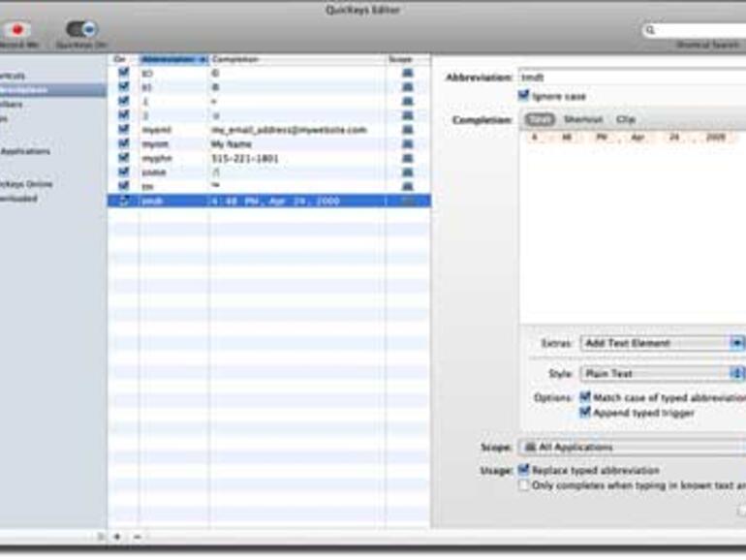This screenshot has height=560, width=746.
Task: Uncheck the On checkbox for tm row
Action: 123,186
